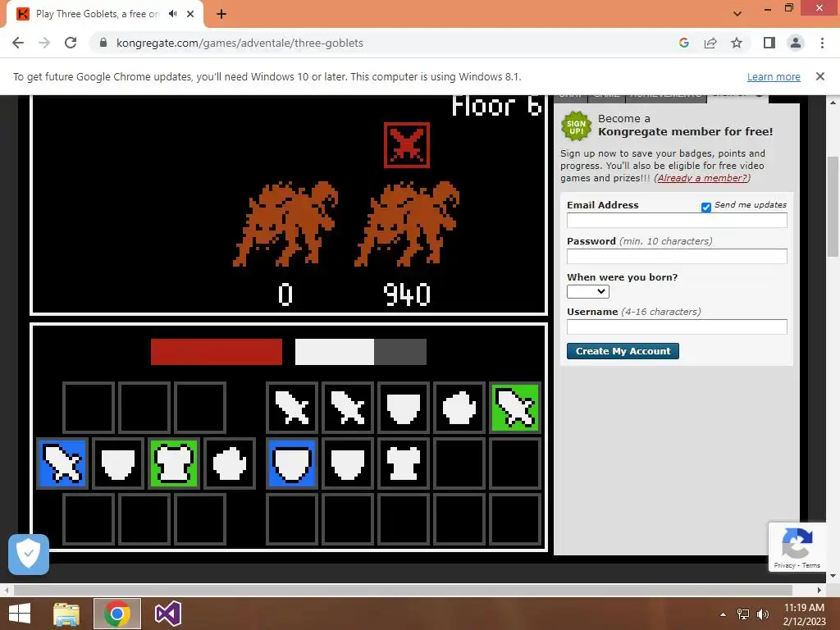Click the red crossed-swords attack marker
Image resolution: width=840 pixels, height=630 pixels.
pyautogui.click(x=407, y=145)
